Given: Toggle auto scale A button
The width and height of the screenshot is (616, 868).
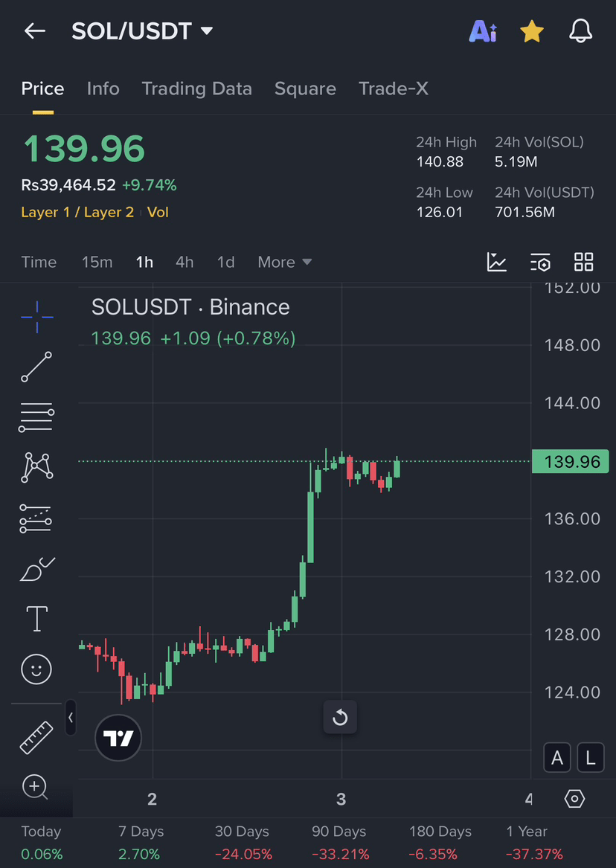Looking at the screenshot, I should pyautogui.click(x=557, y=757).
